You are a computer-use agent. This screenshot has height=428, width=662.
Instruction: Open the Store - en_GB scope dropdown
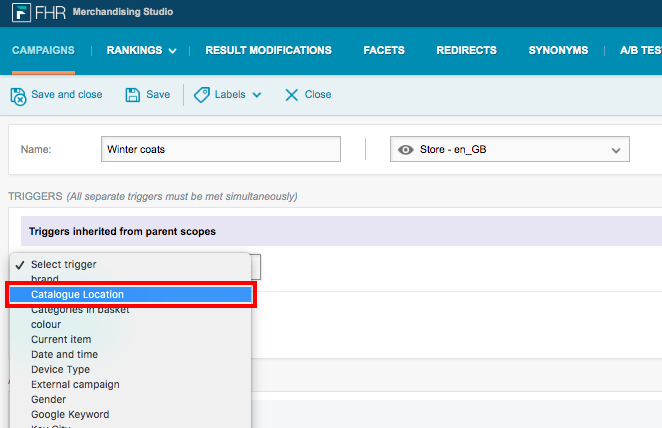(x=510, y=149)
